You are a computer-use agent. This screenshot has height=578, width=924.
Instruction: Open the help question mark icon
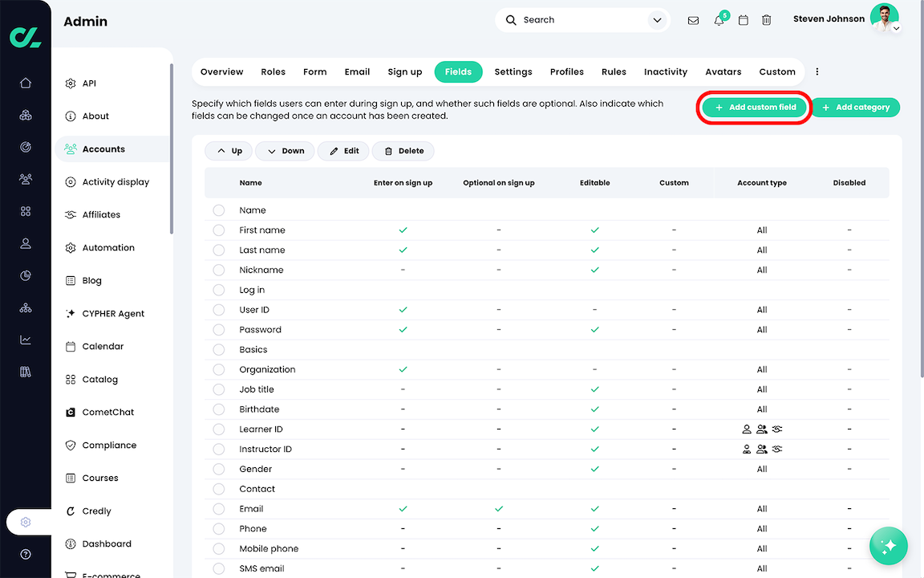(26, 554)
